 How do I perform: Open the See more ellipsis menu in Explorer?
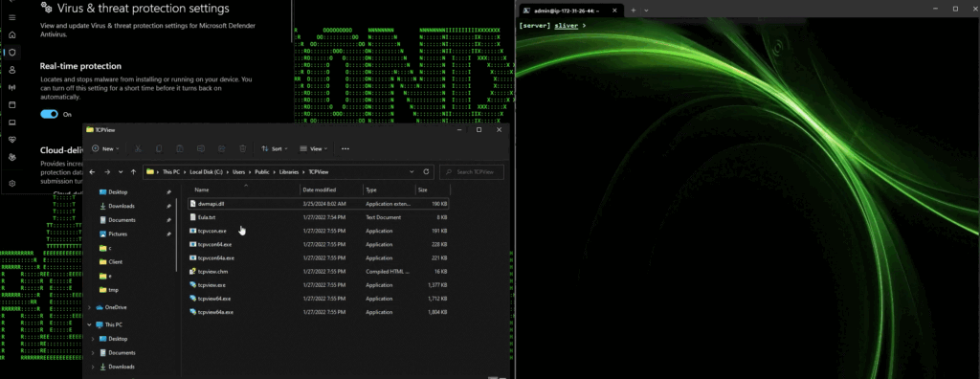345,149
